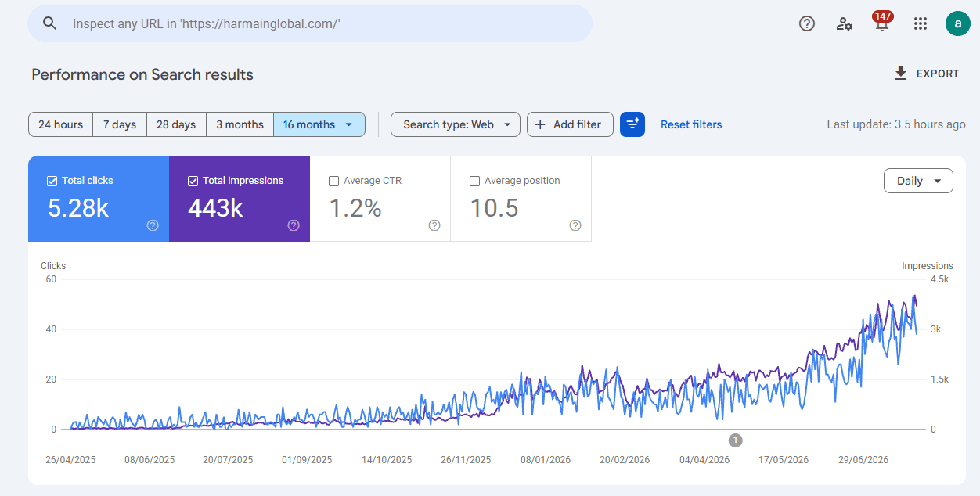The width and height of the screenshot is (980, 496).
Task: Click the 40 clicks axis label
Action: (x=52, y=329)
